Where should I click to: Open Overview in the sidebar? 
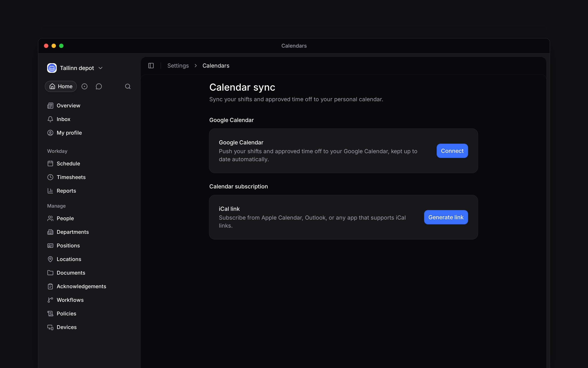68,106
